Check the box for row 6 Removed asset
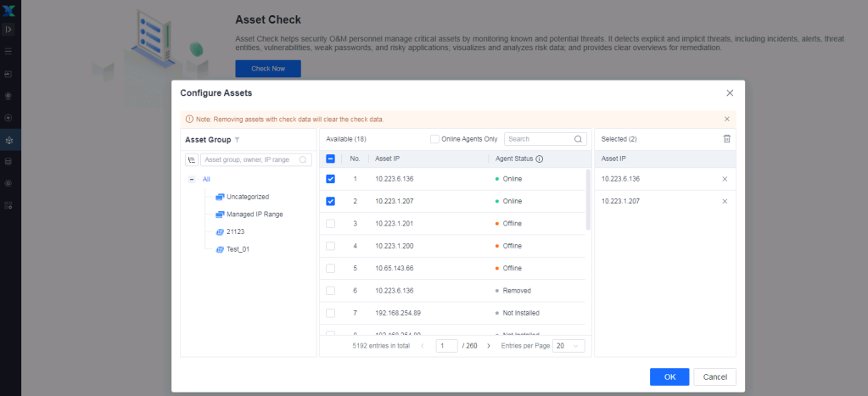868x396 pixels. coord(330,291)
